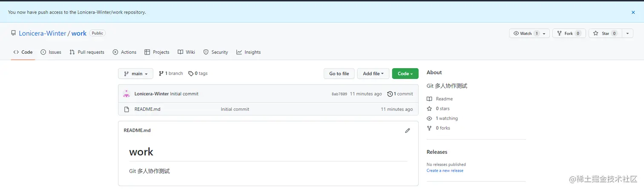Click Create a new release link
Screen dimensions: 644x190
click(x=445, y=170)
